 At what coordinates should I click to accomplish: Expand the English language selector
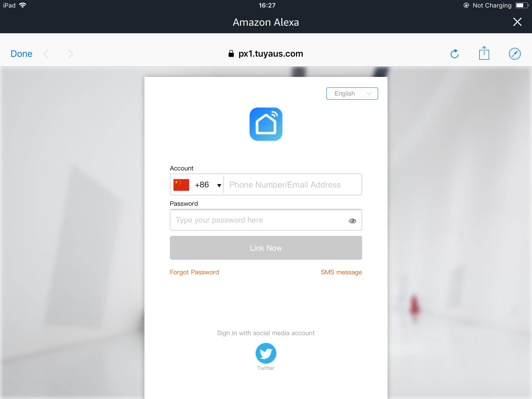(x=352, y=93)
